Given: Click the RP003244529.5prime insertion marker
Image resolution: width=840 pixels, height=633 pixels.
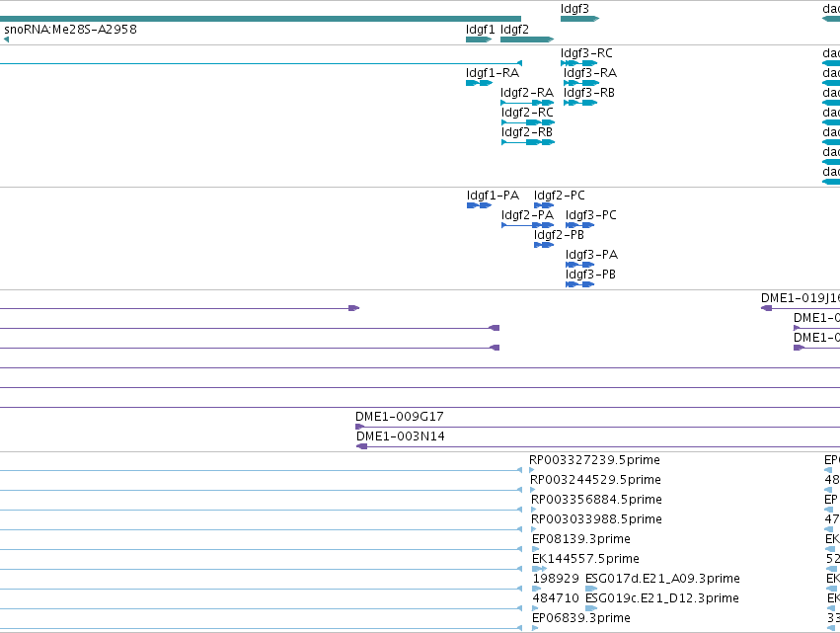Looking at the screenshot, I should (x=532, y=490).
